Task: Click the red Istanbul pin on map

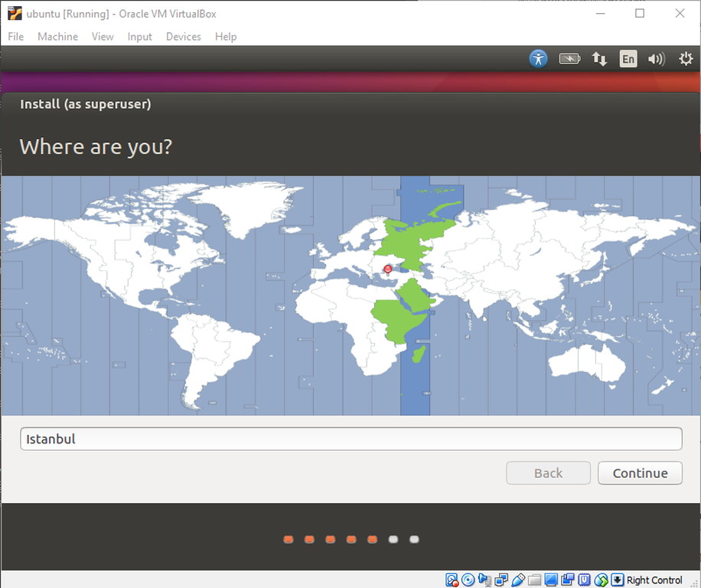Action: pos(387,269)
